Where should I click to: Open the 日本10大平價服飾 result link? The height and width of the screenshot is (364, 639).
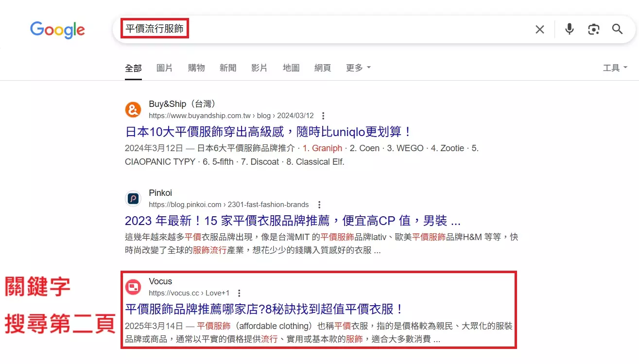[x=268, y=132]
